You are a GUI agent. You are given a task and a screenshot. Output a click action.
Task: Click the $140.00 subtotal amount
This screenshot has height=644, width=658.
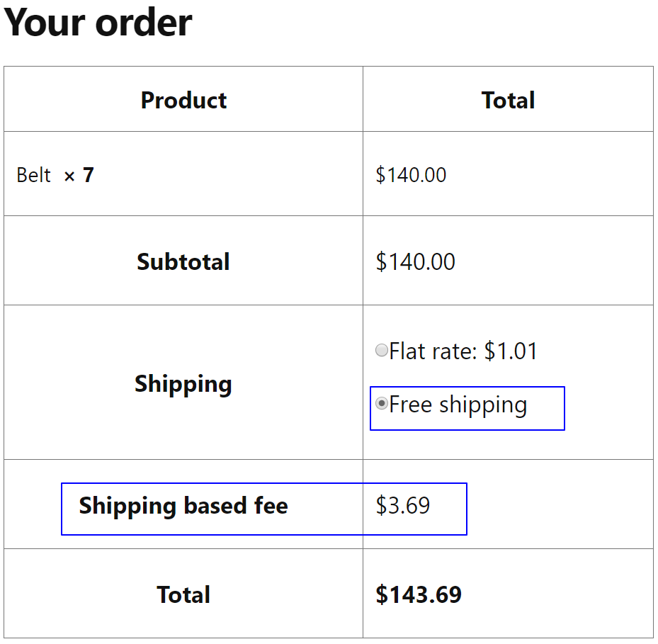pos(415,261)
